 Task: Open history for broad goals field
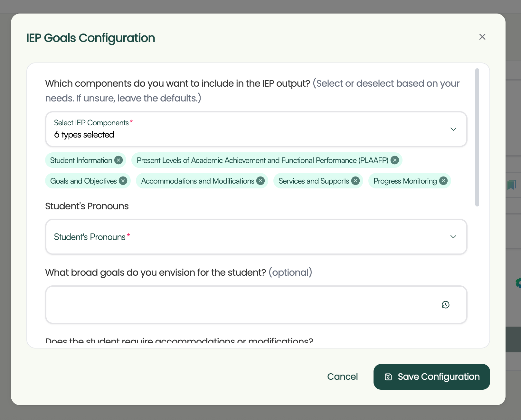click(445, 304)
